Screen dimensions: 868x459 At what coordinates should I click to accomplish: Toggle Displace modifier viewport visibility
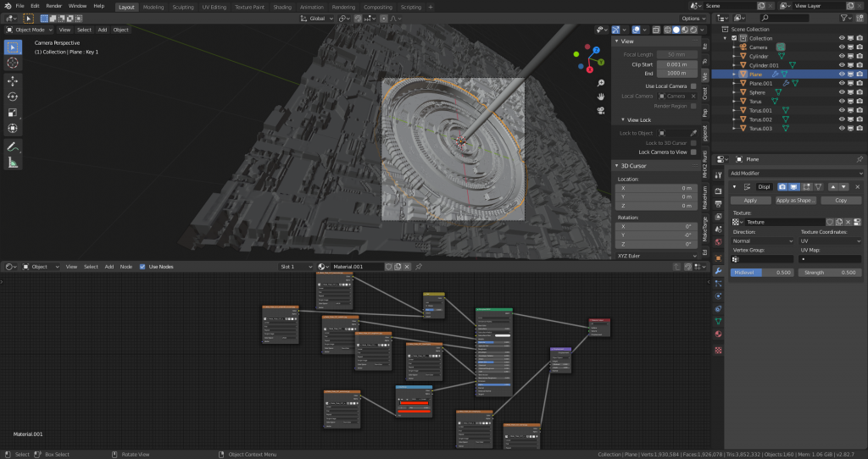[793, 187]
